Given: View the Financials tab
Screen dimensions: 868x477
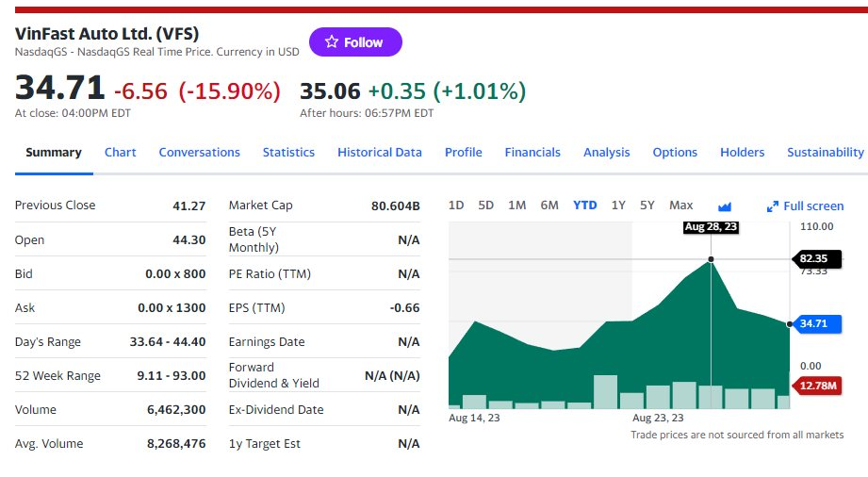Looking at the screenshot, I should pos(532,153).
